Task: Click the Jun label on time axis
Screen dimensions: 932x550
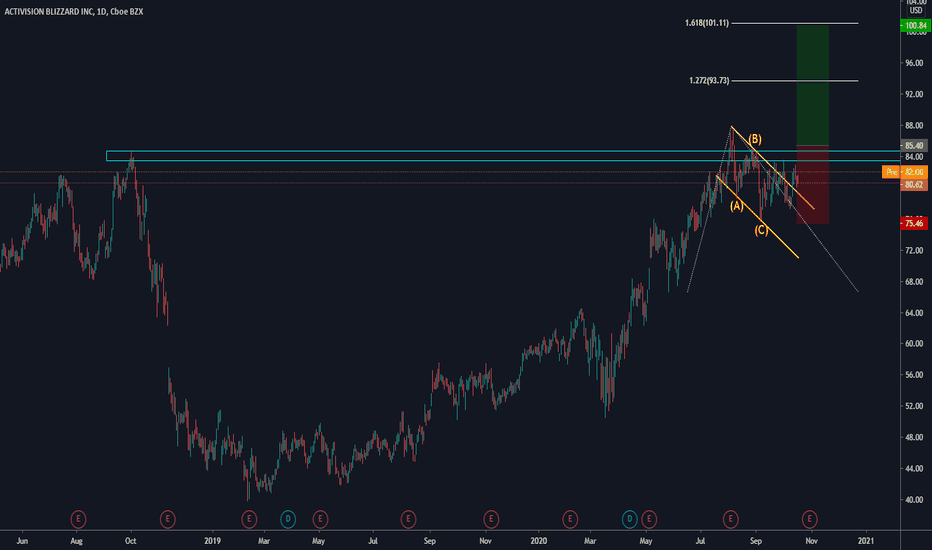Action: tap(22, 541)
